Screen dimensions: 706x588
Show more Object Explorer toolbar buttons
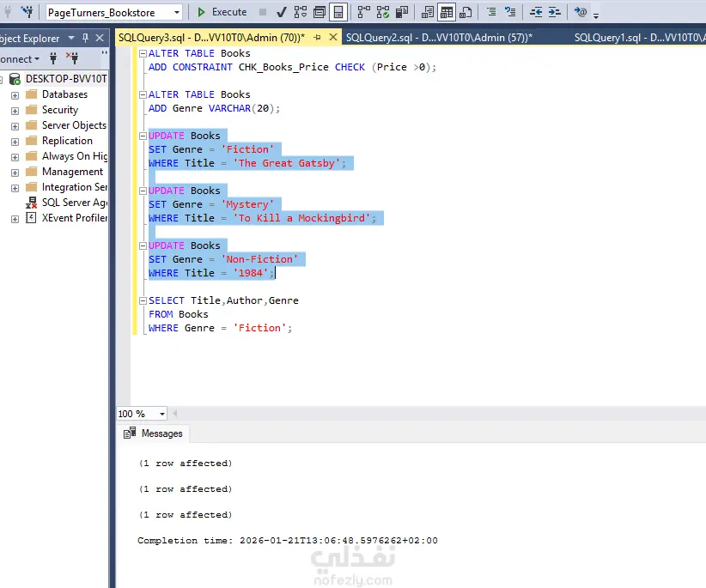coord(105,53)
